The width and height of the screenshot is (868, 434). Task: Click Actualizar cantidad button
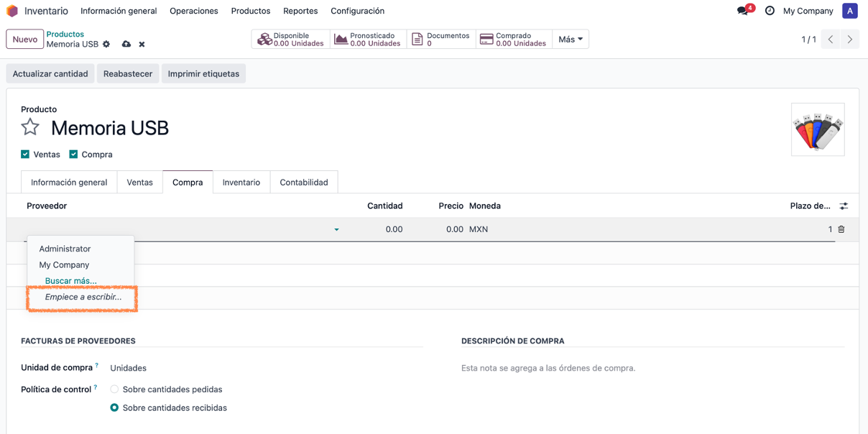coord(50,74)
